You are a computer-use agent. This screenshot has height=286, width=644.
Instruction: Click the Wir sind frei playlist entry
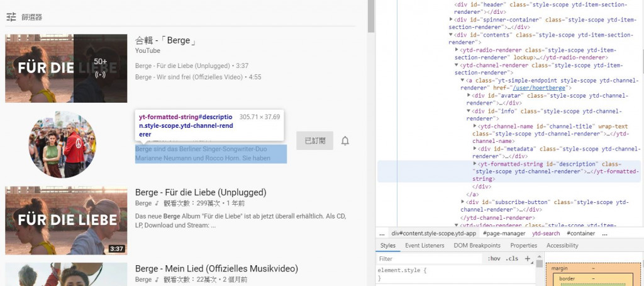click(x=198, y=77)
